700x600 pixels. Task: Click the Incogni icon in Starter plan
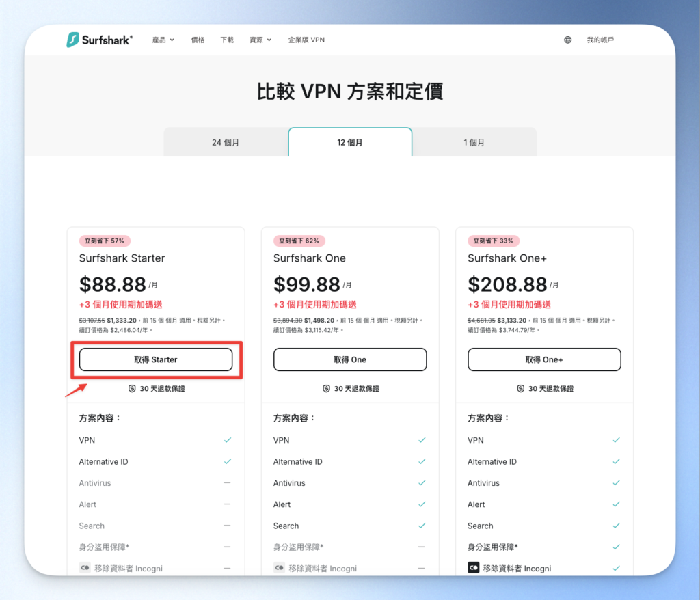(85, 567)
